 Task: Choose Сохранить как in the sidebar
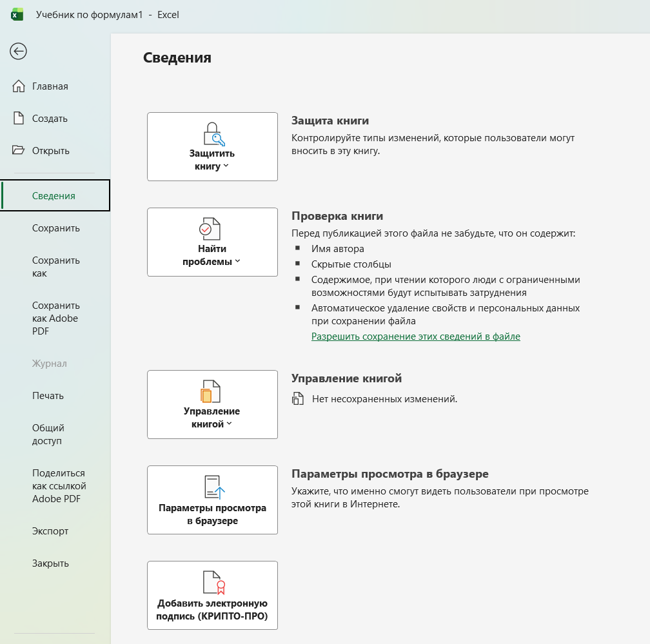click(x=55, y=267)
